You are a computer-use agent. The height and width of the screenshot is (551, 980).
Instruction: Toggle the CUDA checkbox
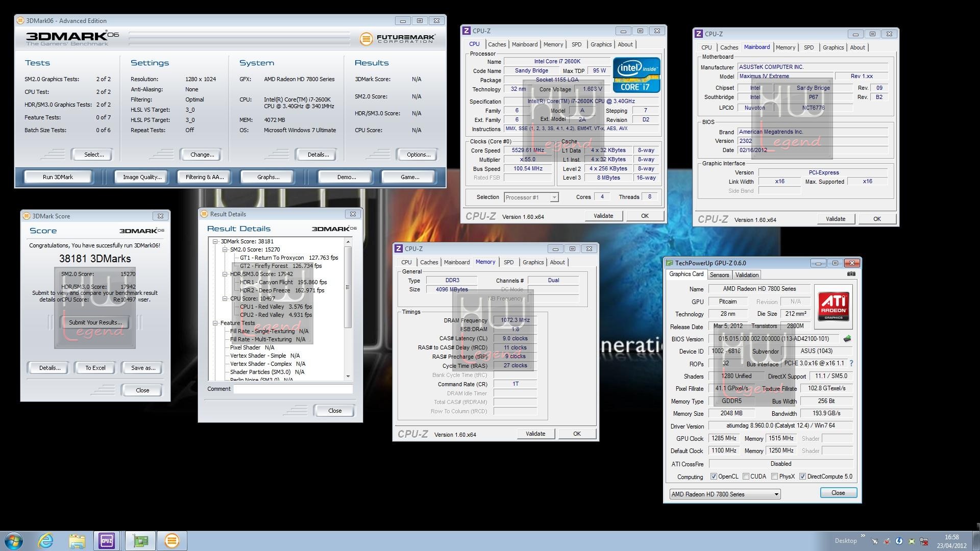(x=746, y=477)
